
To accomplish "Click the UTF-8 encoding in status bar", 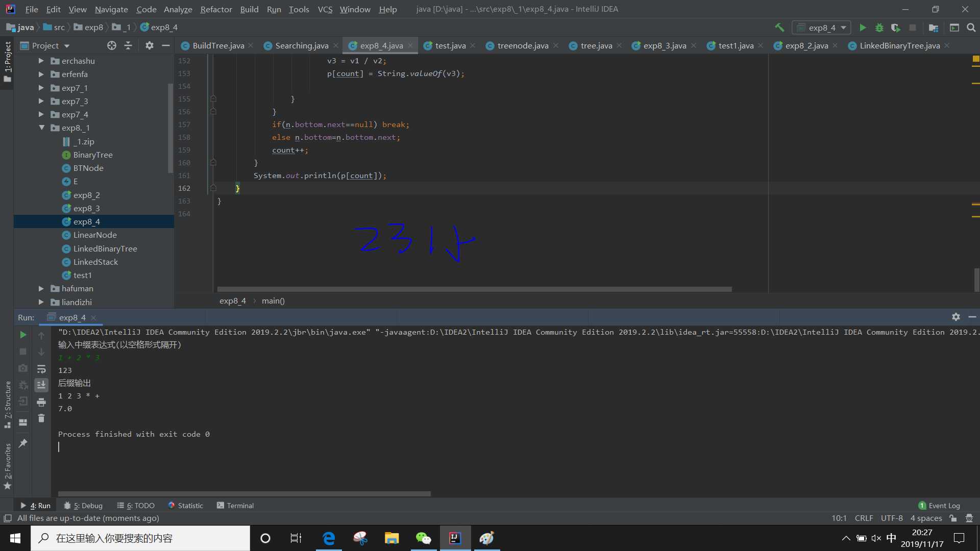I will (x=892, y=518).
